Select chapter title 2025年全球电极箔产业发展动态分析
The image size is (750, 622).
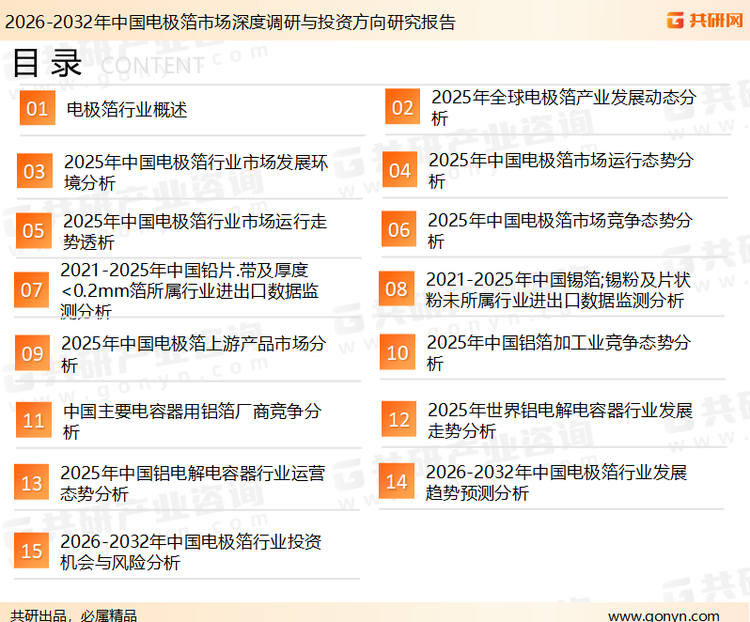[563, 107]
